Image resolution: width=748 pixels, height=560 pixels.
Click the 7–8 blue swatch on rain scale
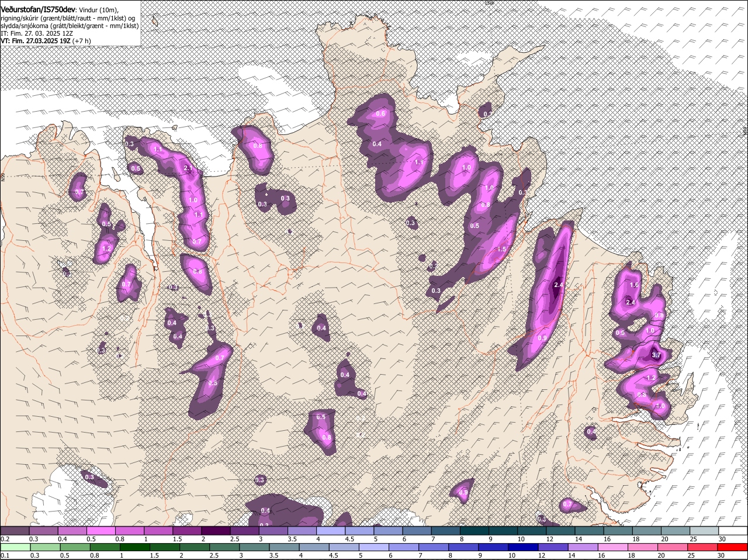[x=434, y=548]
